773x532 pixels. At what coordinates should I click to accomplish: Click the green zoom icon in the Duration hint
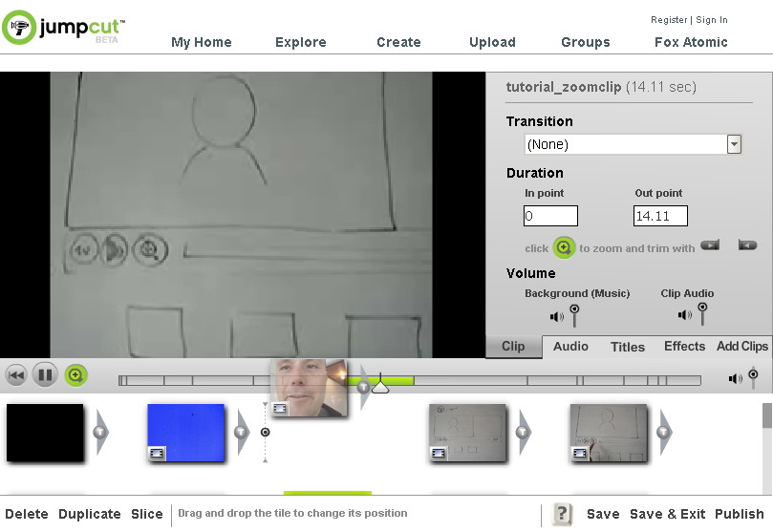tap(564, 247)
